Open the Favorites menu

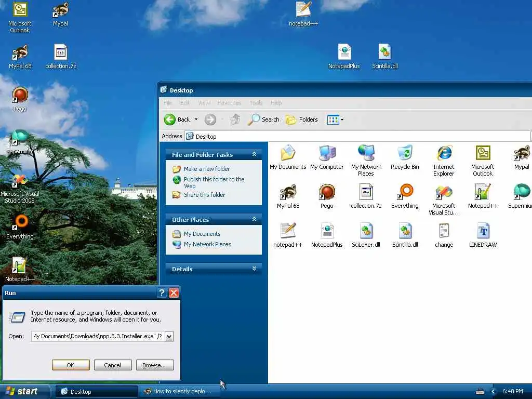229,103
